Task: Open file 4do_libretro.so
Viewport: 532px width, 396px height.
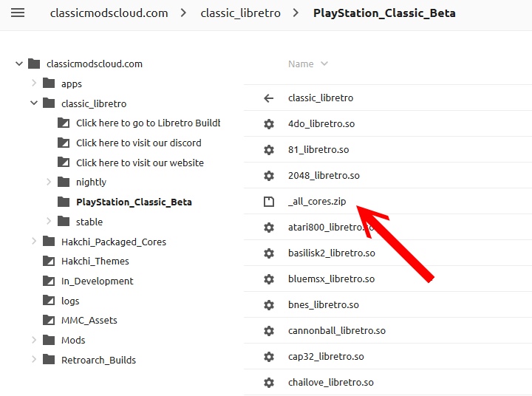Action: click(321, 124)
